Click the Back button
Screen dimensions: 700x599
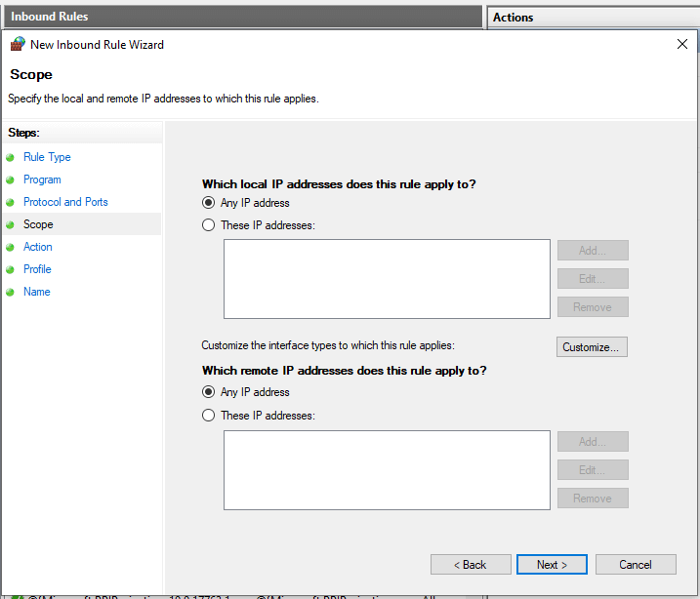pyautogui.click(x=471, y=564)
